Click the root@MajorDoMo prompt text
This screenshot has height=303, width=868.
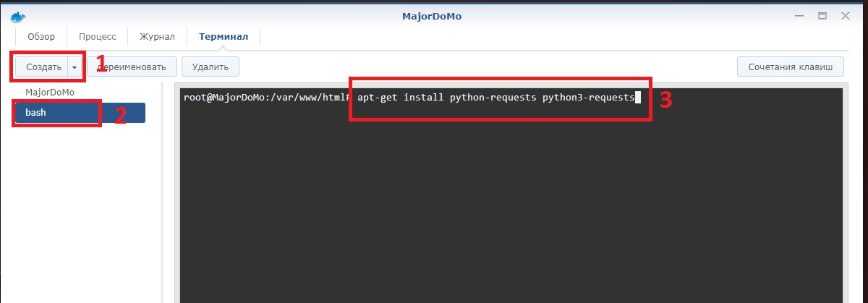266,98
